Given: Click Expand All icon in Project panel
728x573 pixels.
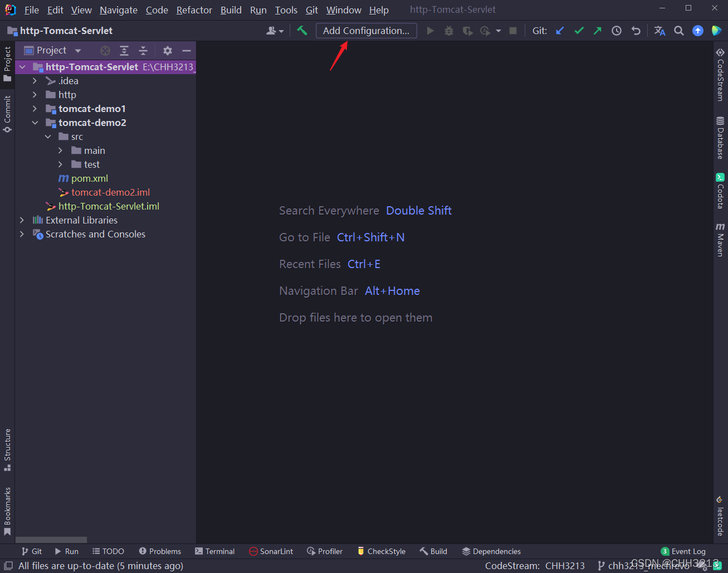Looking at the screenshot, I should pos(124,51).
